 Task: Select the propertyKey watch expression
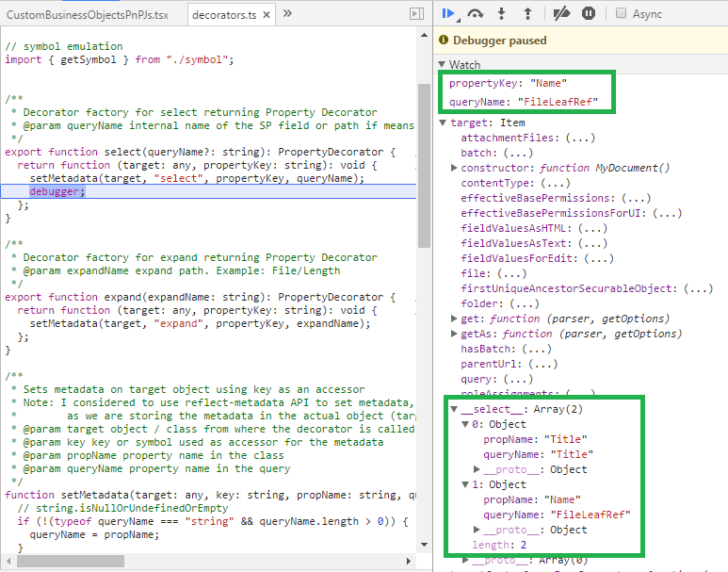(508, 83)
